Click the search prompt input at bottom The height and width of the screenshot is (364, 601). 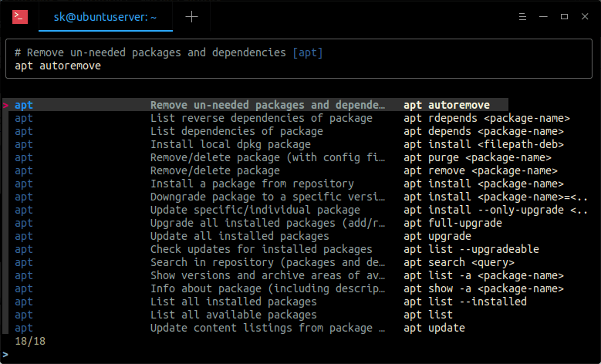tap(231, 354)
